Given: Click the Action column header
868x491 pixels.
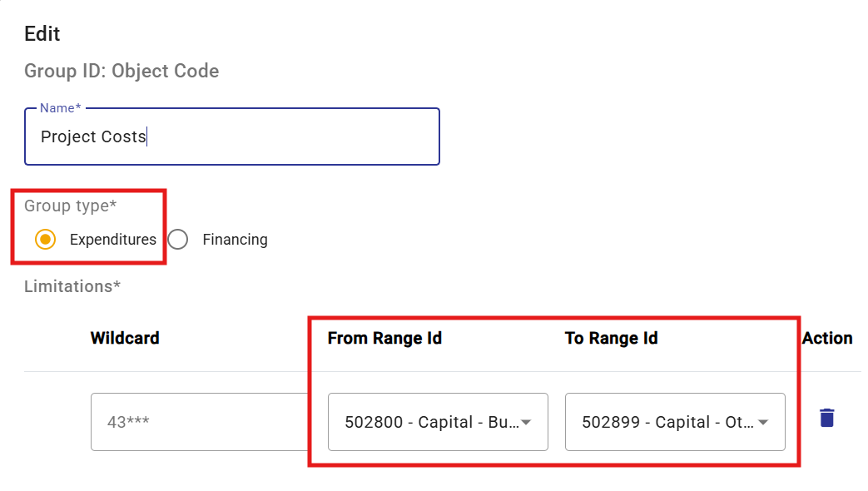Looking at the screenshot, I should pos(827,338).
